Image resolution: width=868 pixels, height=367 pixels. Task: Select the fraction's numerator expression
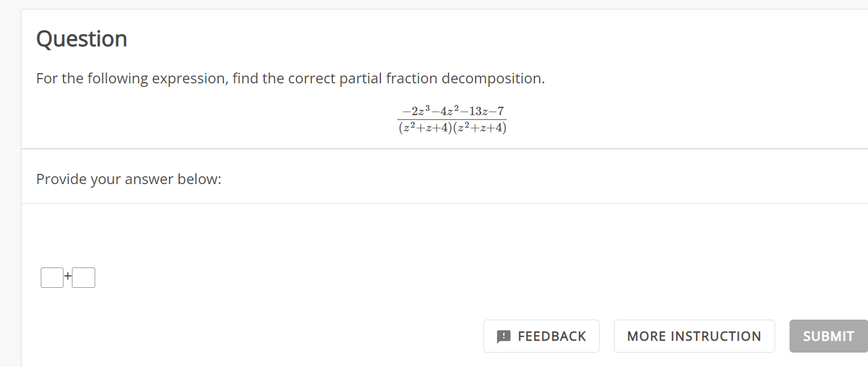(452, 110)
